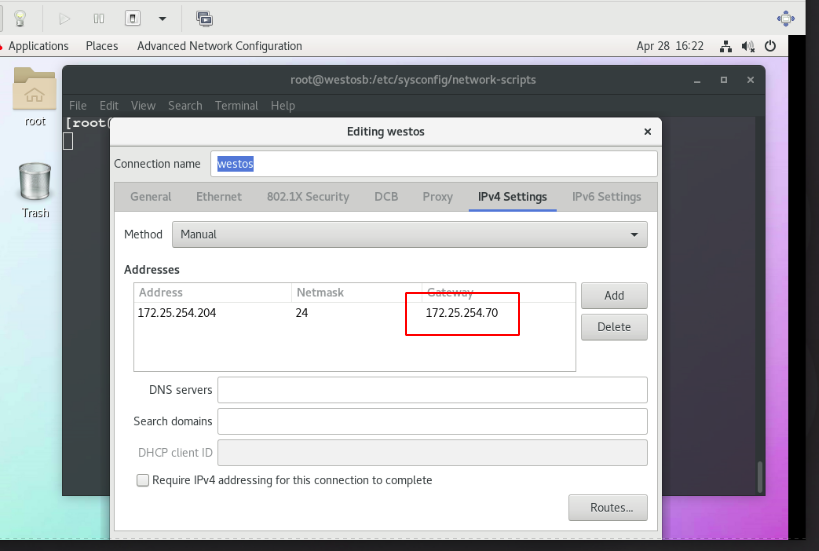This screenshot has width=819, height=551.
Task: Click the power icon in top panel
Action: point(770,46)
